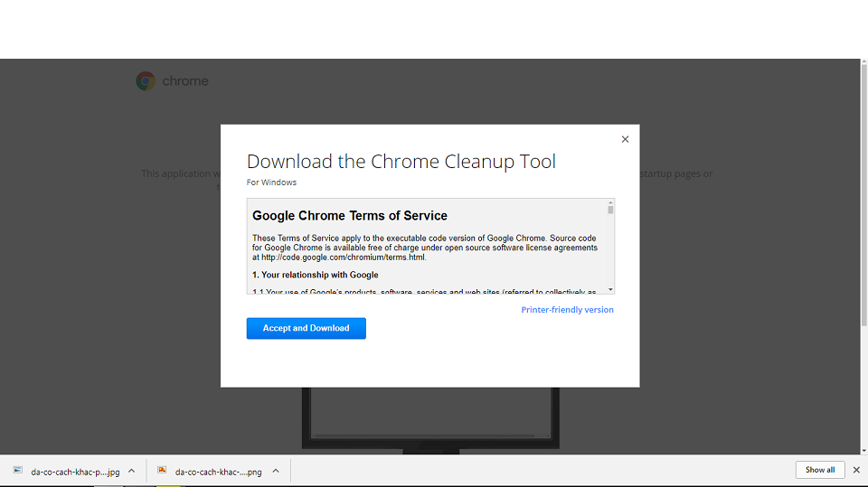Viewport: 868px width, 487px height.
Task: Click the Terms of Service scroll-down arrow
Action: (610, 289)
